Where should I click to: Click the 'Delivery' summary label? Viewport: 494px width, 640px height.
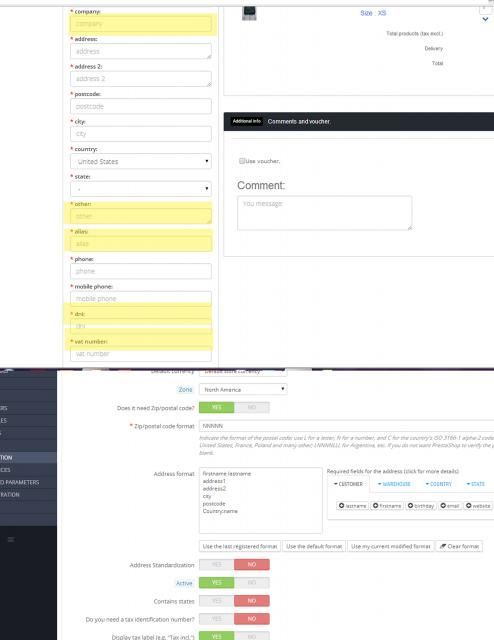[x=434, y=49]
